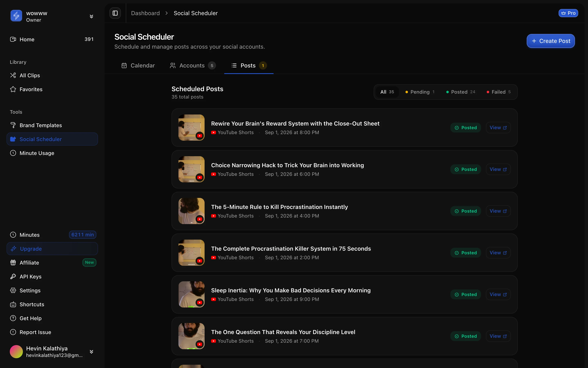View the Choice Narrowing Hack post
The image size is (588, 368).
498,169
